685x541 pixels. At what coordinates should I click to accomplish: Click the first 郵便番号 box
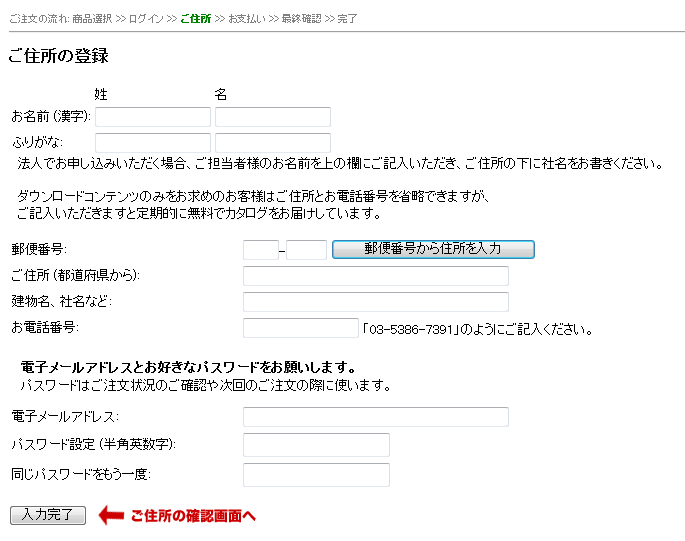click(260, 250)
